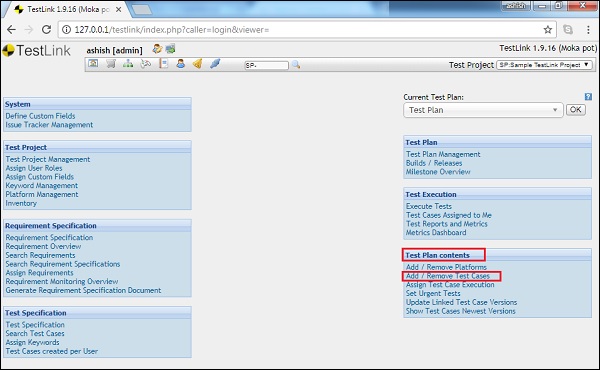600x370 pixels.
Task: Open My Settings user icon beside ashish
Action: click(157, 49)
